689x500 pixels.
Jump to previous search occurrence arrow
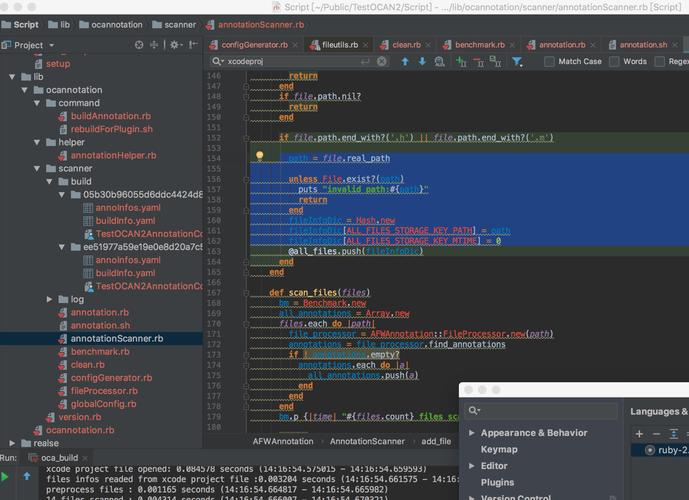click(x=405, y=62)
